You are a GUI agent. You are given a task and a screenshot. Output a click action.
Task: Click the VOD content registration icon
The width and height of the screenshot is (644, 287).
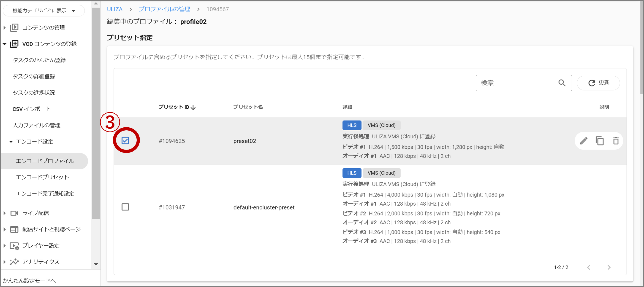pyautogui.click(x=14, y=44)
